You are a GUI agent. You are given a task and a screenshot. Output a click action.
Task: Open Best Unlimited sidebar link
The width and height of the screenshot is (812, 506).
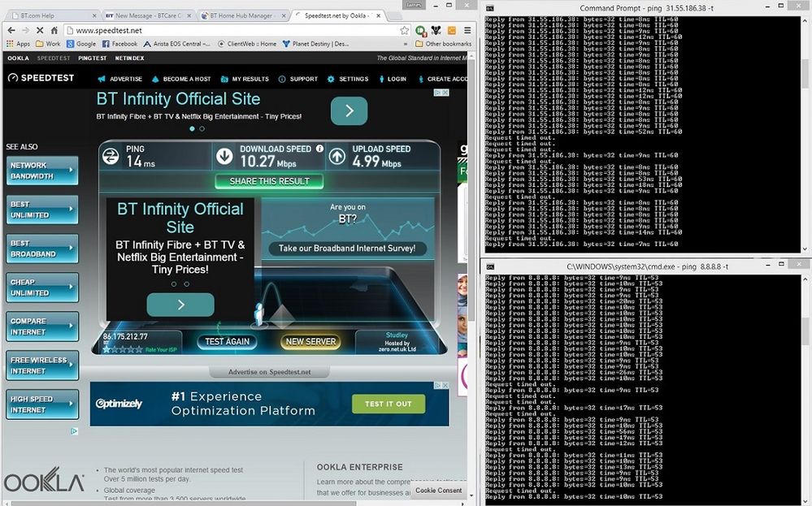click(42, 210)
